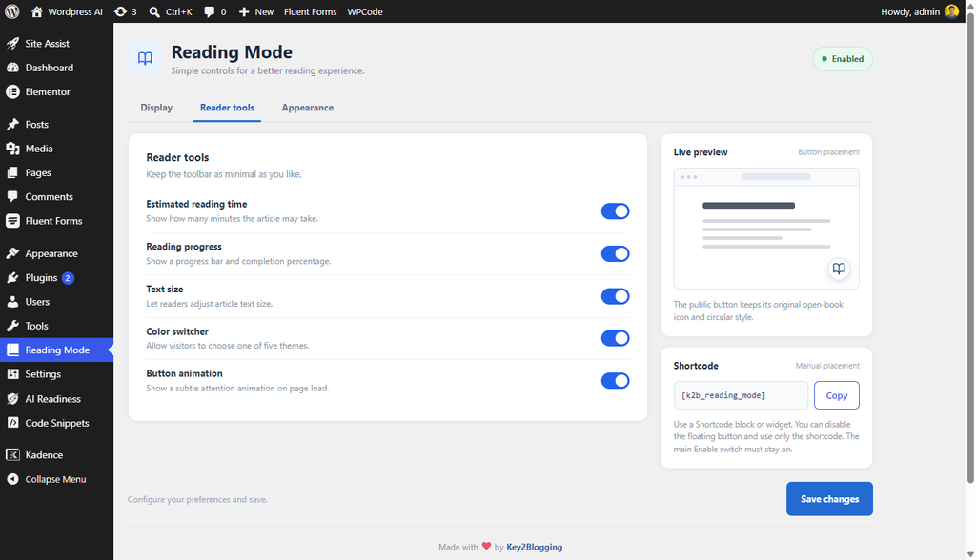This screenshot has width=976, height=560.
Task: Open the comments bubble icon in the admin bar
Action: [210, 11]
